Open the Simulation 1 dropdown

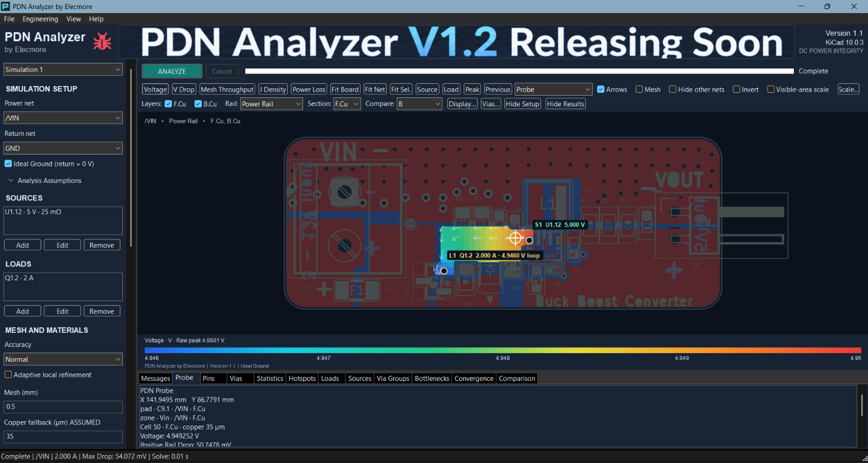click(x=63, y=70)
